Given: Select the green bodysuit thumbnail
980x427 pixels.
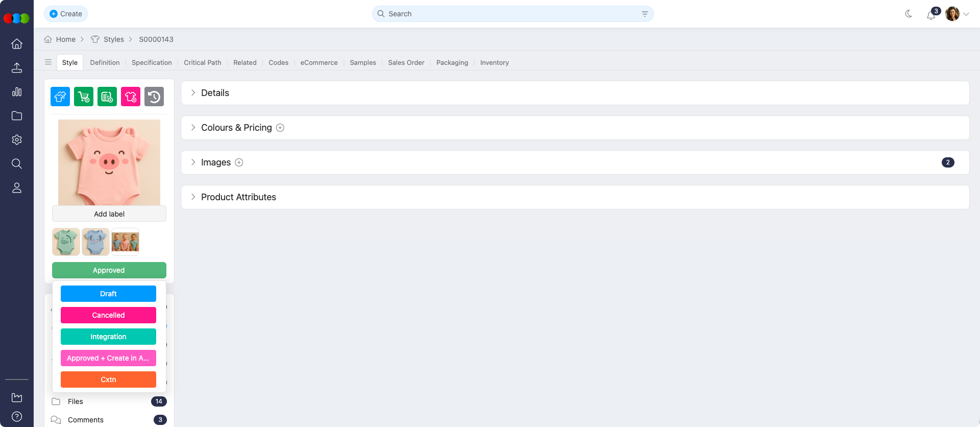Looking at the screenshot, I should pyautogui.click(x=66, y=242).
